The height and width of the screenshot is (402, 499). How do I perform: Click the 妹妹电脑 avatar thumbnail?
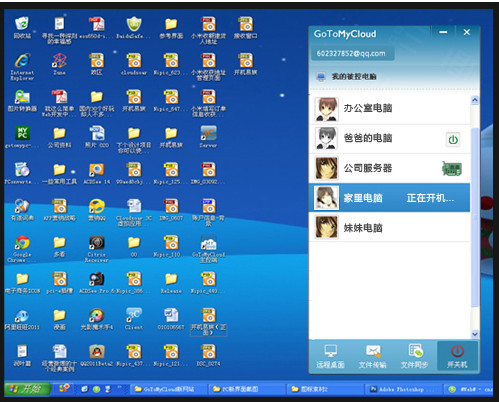click(x=327, y=227)
